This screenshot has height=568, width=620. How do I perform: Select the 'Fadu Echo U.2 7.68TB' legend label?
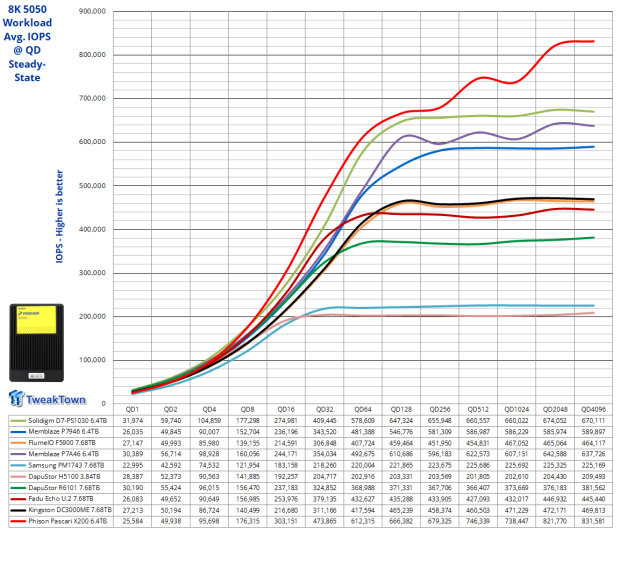[61, 499]
